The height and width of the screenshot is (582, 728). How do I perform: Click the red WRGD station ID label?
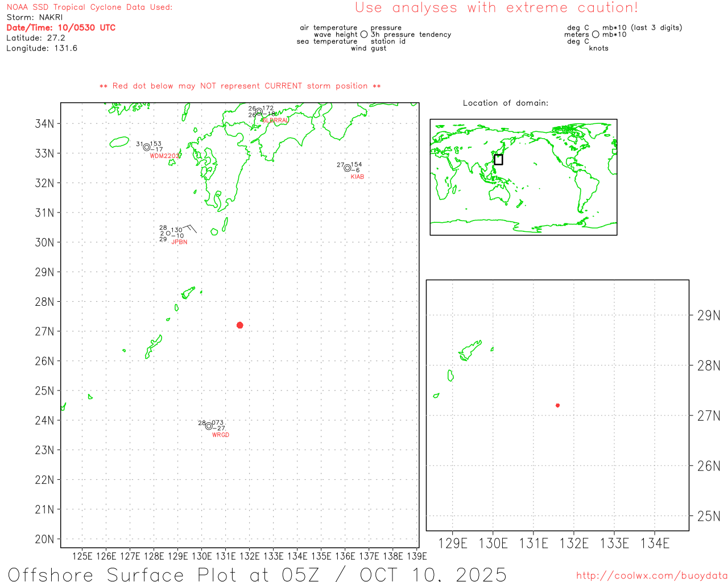tap(221, 435)
